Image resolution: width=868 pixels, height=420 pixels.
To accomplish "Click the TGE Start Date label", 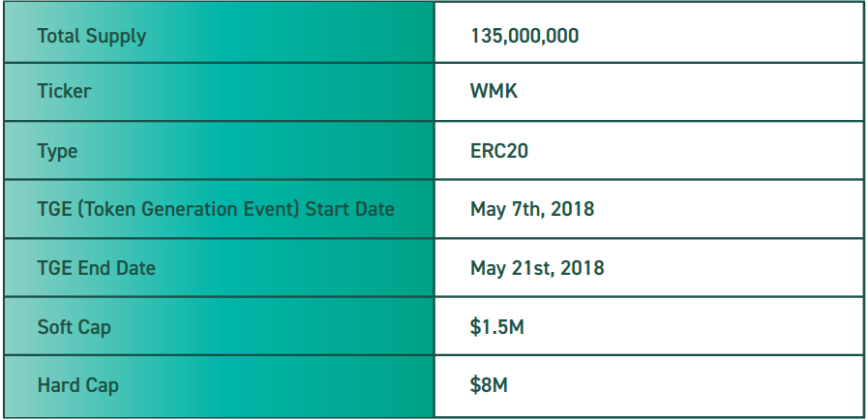I will coord(216,209).
